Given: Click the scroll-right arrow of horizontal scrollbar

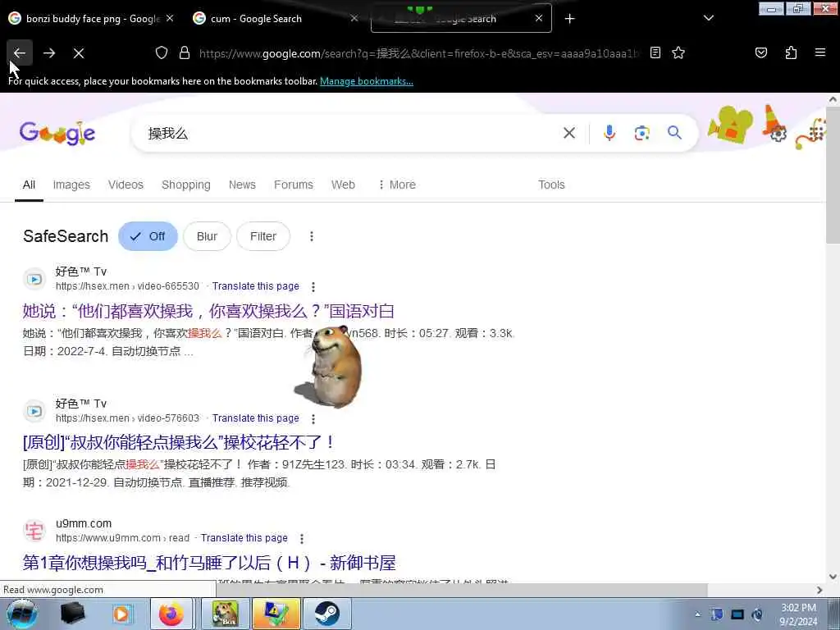Looking at the screenshot, I should click(x=819, y=590).
